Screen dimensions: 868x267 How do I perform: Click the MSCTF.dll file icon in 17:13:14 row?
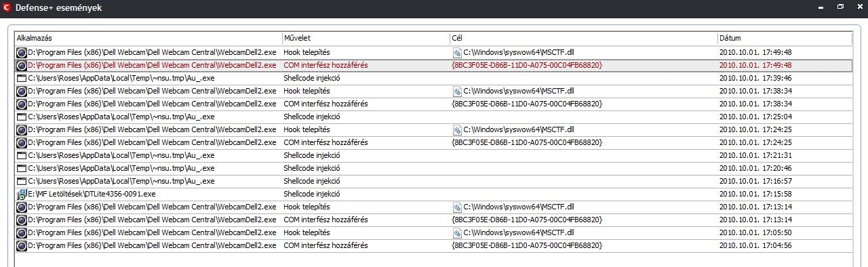pyautogui.click(x=457, y=207)
